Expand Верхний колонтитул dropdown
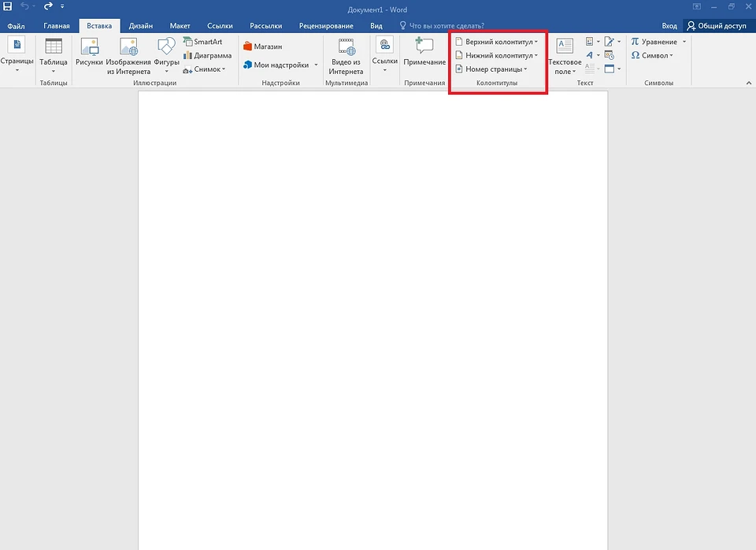This screenshot has height=550, width=756. coord(498,42)
